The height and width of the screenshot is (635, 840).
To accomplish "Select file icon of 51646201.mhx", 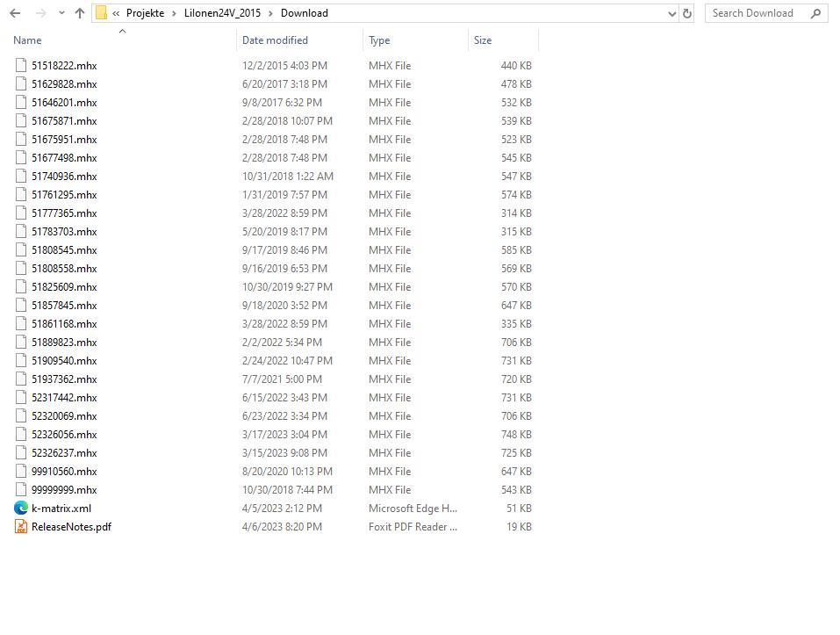I will pyautogui.click(x=21, y=103).
